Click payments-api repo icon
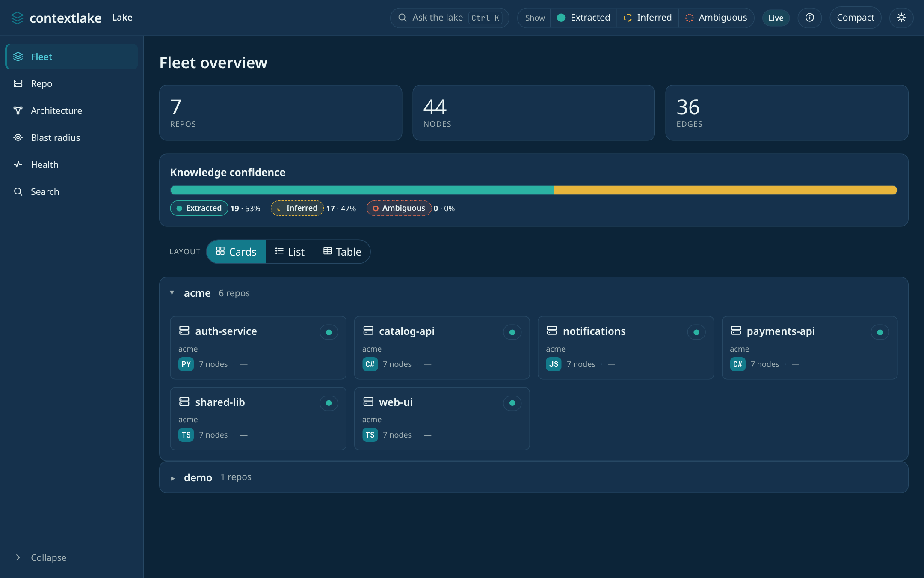This screenshot has width=924, height=578. pos(736,331)
